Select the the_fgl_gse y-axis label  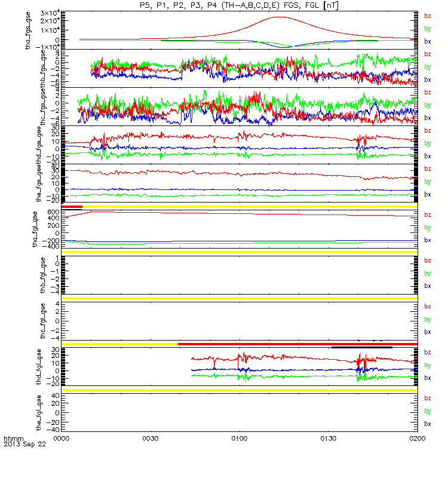(39, 413)
